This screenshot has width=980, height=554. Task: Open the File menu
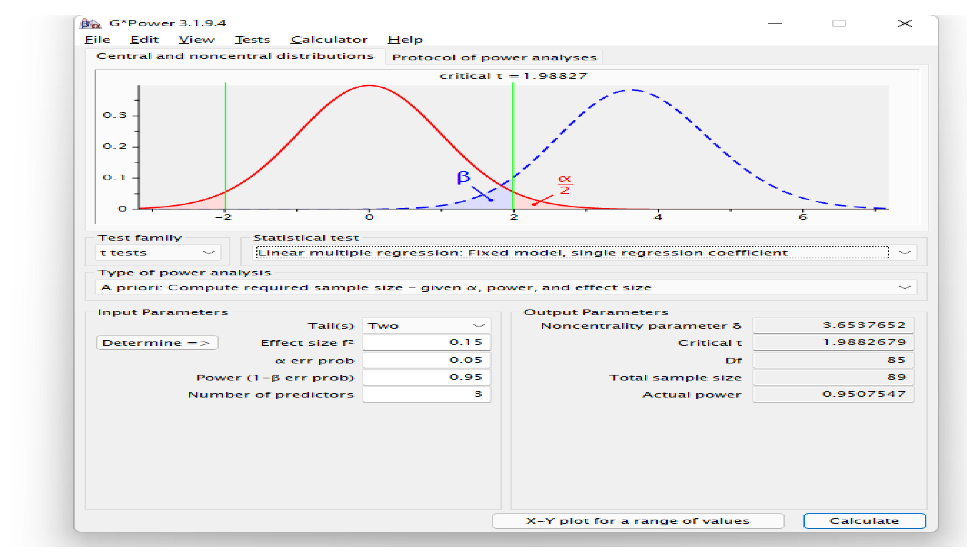tap(98, 40)
